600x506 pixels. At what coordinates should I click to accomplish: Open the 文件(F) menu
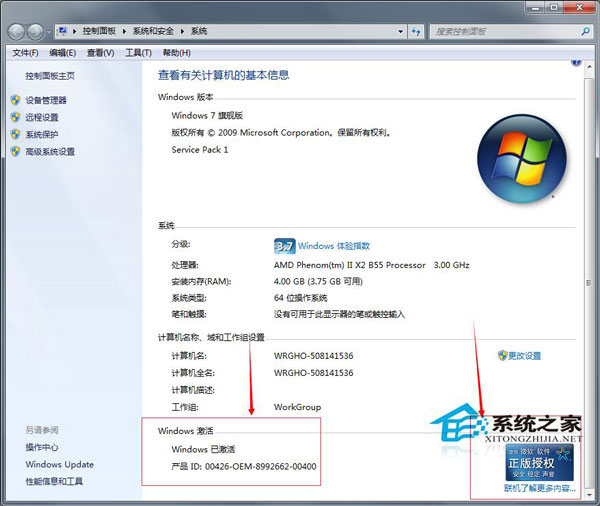click(25, 53)
